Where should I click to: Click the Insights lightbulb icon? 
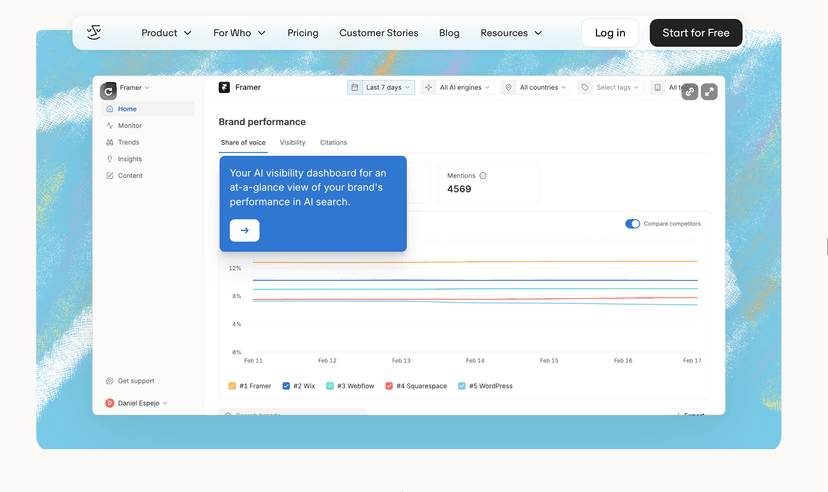[110, 159]
